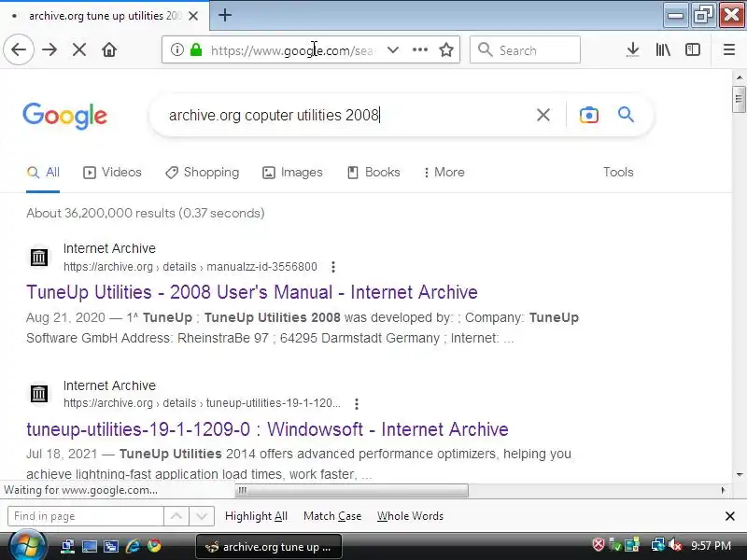Bookmark this page with star
This screenshot has height=560, width=747.
[x=446, y=49]
